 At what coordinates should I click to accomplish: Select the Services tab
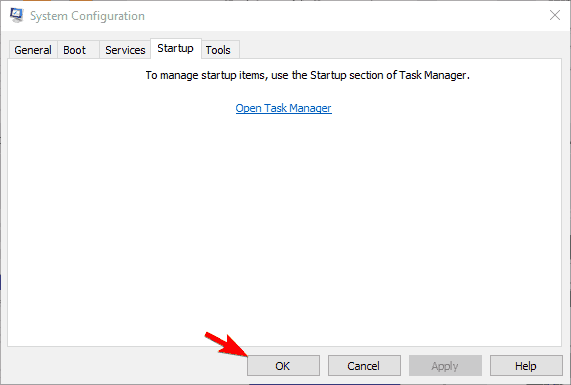125,50
